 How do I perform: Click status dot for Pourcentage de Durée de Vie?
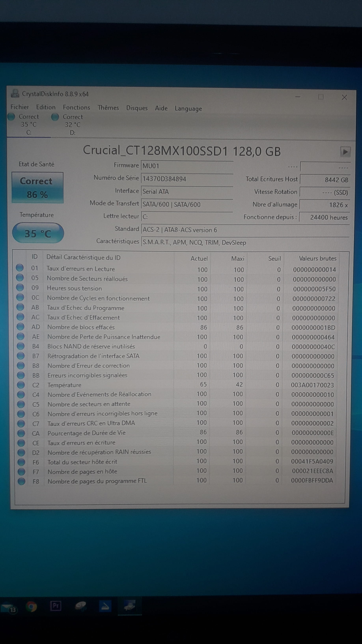[x=21, y=433]
